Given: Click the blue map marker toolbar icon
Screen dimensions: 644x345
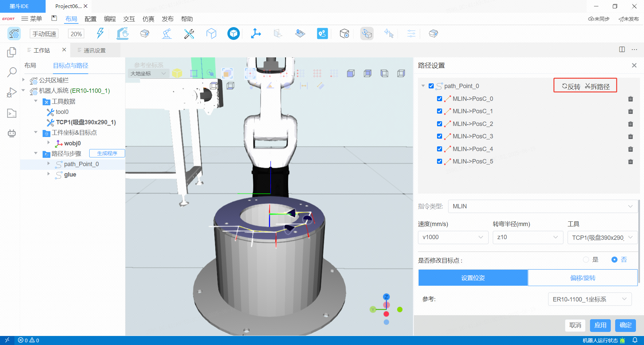Looking at the screenshot, I should click(322, 33).
